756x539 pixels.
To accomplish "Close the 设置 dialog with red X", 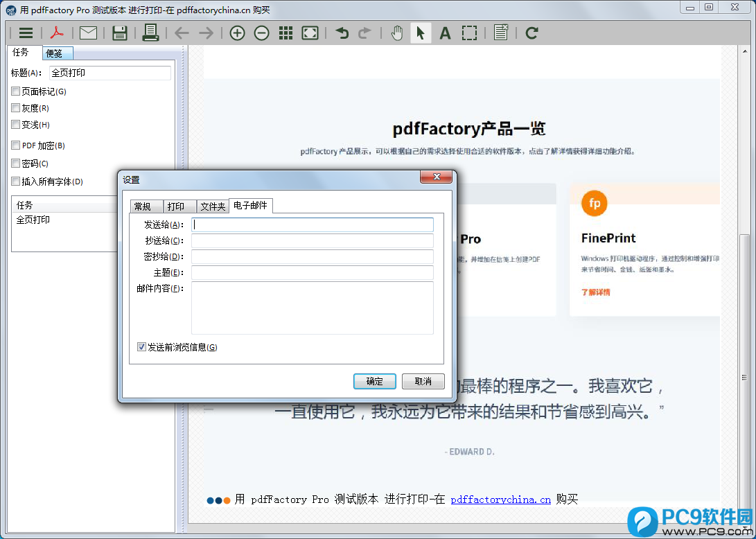I will tap(437, 177).
